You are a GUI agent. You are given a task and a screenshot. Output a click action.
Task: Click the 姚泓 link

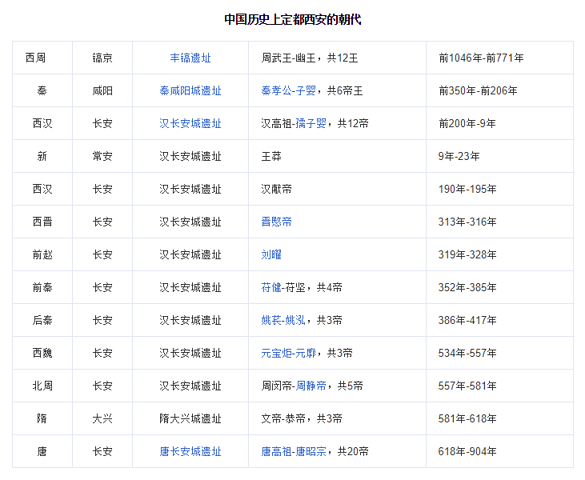[295, 320]
